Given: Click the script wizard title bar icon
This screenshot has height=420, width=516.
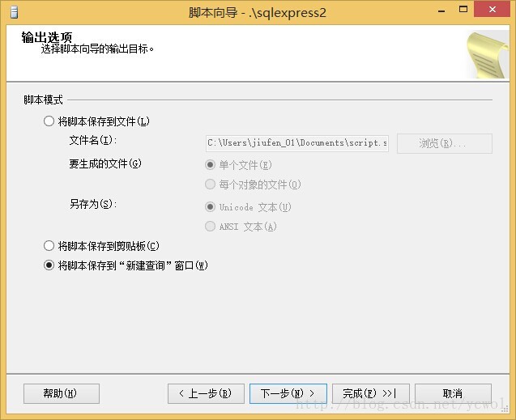Looking at the screenshot, I should [x=14, y=12].
